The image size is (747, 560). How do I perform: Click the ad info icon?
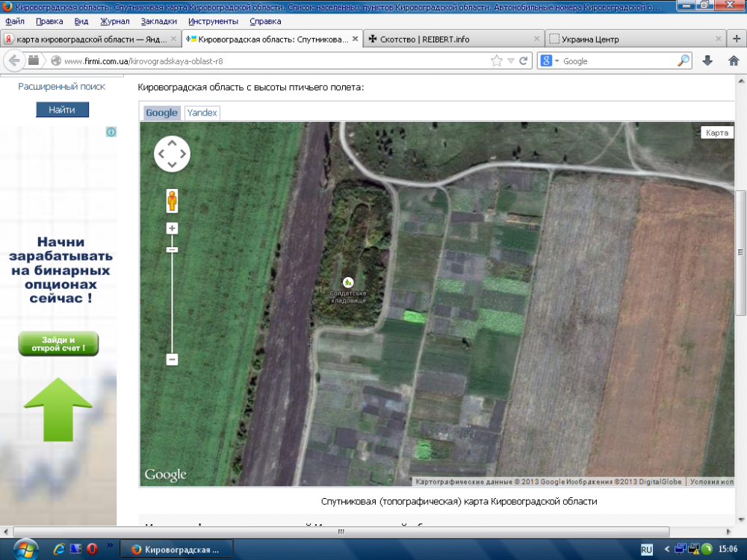tap(111, 132)
